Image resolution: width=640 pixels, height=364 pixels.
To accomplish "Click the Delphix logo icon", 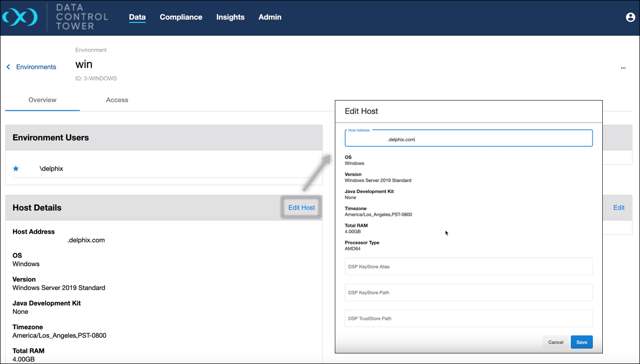I will pos(20,17).
